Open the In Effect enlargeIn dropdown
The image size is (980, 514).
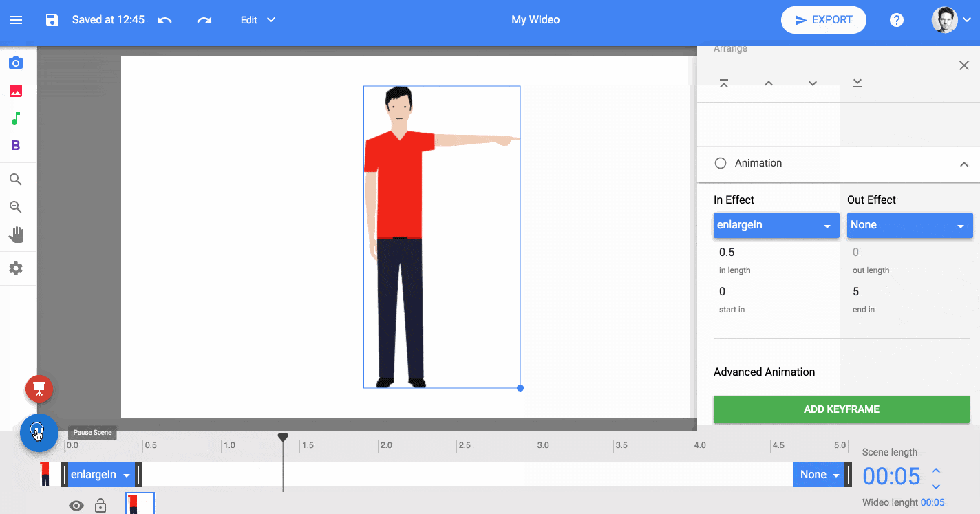(776, 225)
